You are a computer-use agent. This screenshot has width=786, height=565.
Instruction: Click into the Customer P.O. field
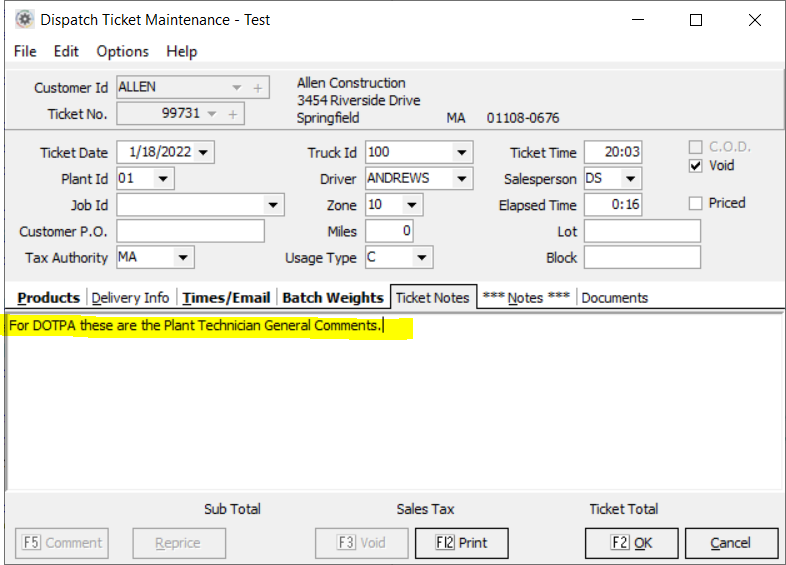tap(190, 232)
